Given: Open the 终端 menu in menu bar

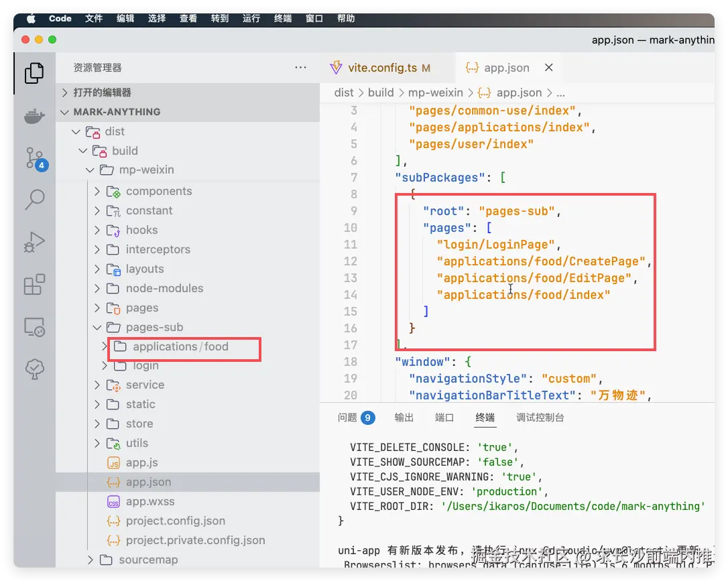Looking at the screenshot, I should tap(283, 19).
